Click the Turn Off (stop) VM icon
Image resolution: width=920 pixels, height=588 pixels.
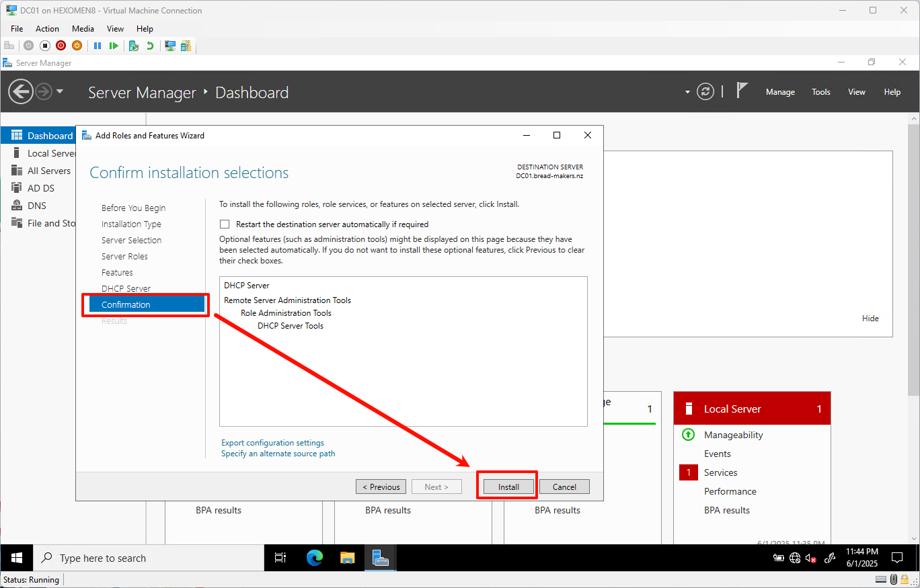tap(45, 46)
